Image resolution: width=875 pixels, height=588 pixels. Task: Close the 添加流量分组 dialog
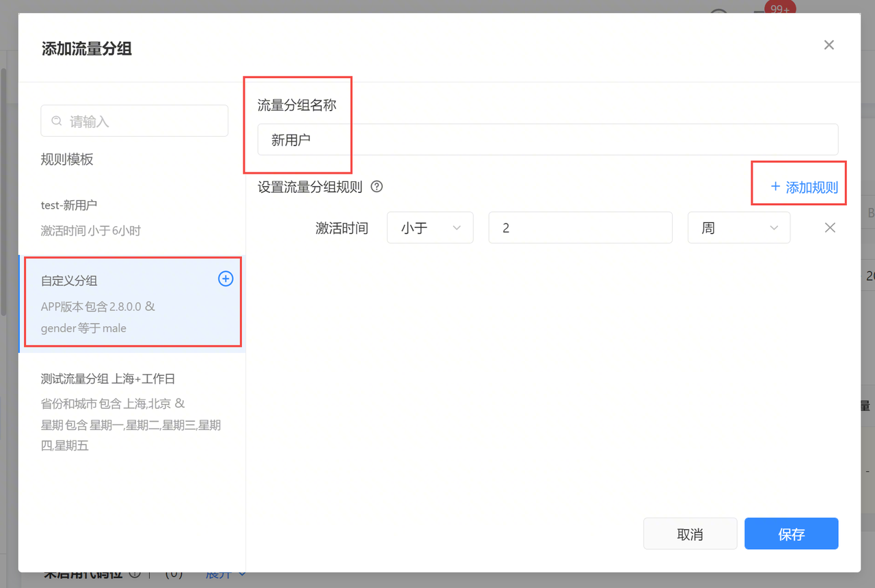(829, 45)
